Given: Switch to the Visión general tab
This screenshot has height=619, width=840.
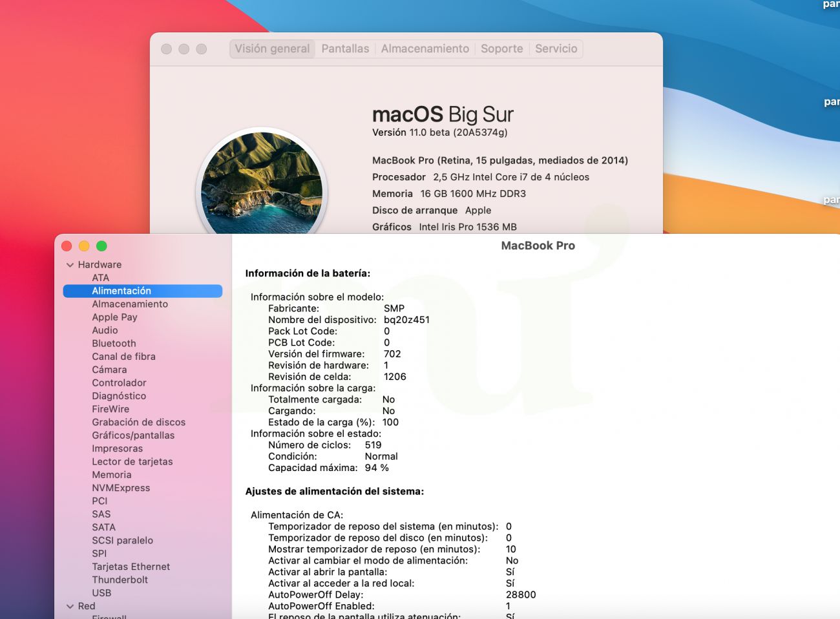Looking at the screenshot, I should click(x=272, y=48).
